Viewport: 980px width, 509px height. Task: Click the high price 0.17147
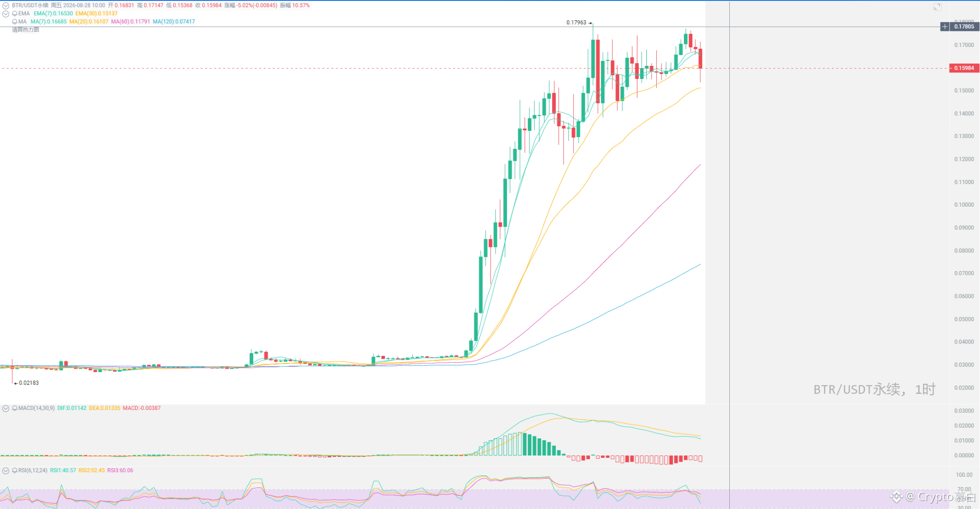(x=153, y=6)
